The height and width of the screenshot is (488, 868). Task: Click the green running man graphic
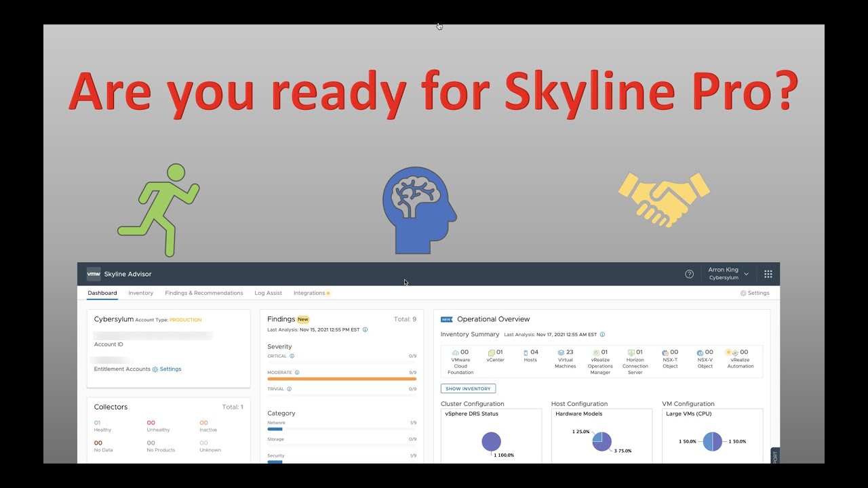159,210
